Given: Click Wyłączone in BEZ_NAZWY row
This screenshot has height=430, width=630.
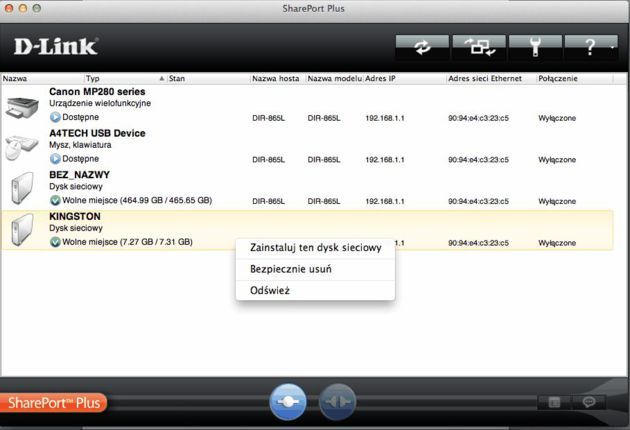Looking at the screenshot, I should tap(557, 201).
